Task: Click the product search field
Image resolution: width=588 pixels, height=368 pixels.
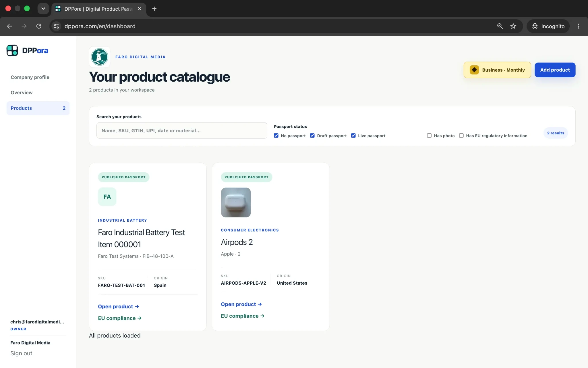Action: pos(182,131)
